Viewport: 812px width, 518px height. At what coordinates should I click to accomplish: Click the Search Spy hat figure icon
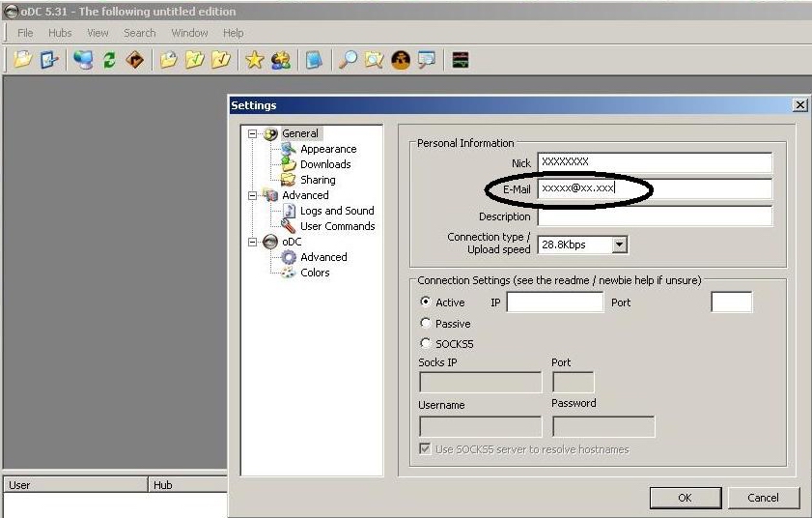pyautogui.click(x=401, y=60)
